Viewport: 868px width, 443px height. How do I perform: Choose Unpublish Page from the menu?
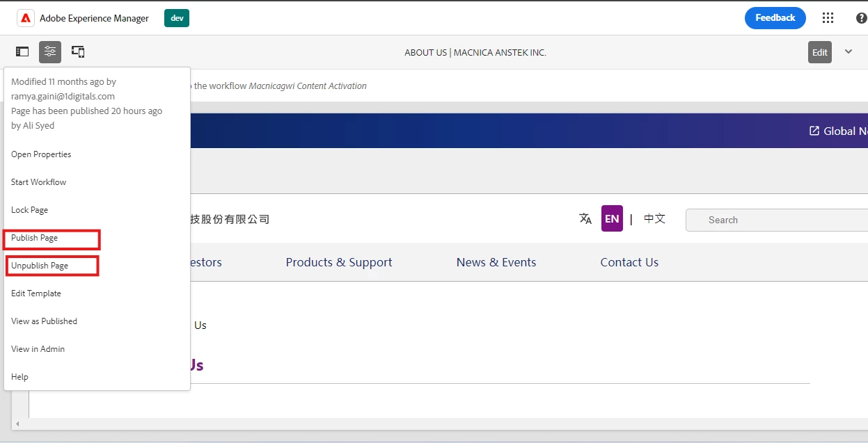click(40, 266)
